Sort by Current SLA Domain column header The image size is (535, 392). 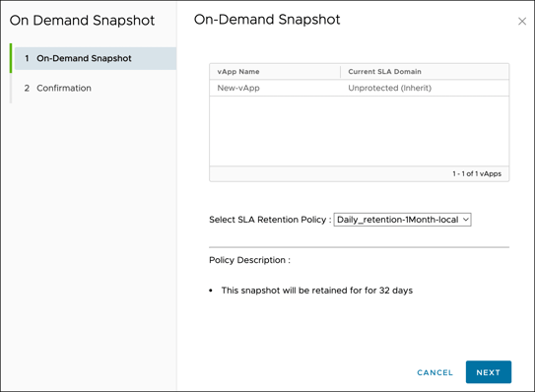[384, 72]
